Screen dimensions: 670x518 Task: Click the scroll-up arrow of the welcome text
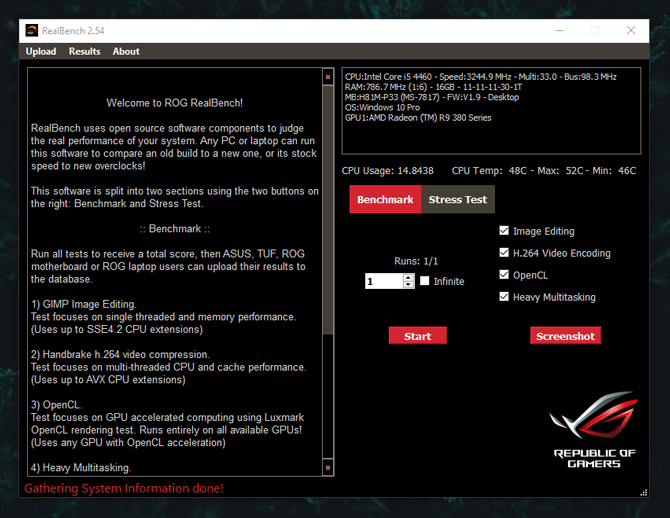pyautogui.click(x=327, y=76)
